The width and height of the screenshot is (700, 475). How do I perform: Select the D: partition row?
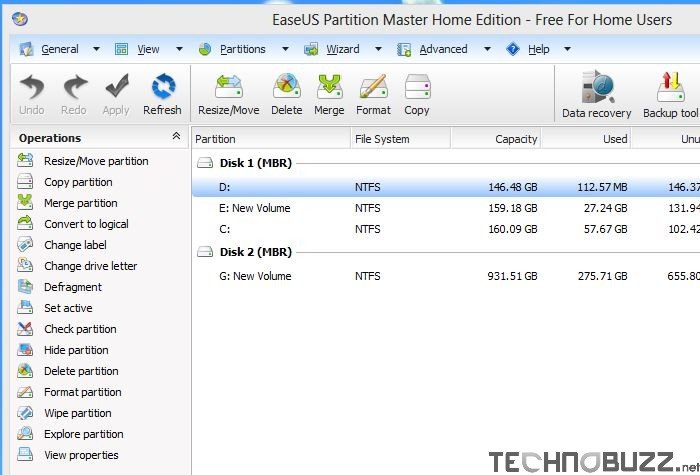pos(446,187)
